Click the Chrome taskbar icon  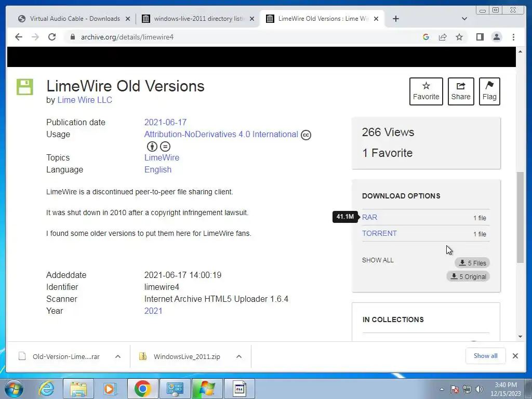(142, 389)
